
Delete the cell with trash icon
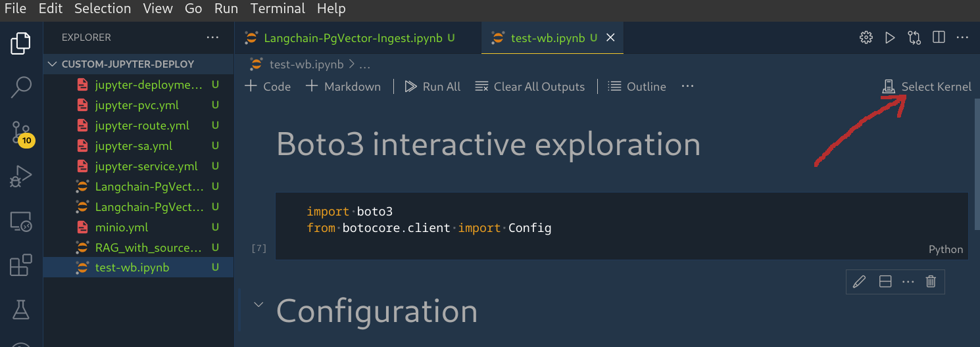[931, 282]
